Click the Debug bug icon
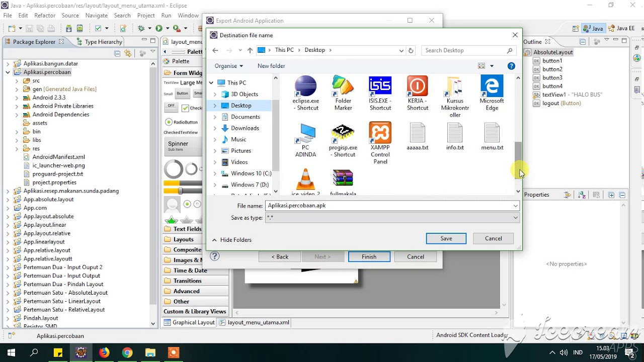The image size is (644, 362). tap(141, 29)
